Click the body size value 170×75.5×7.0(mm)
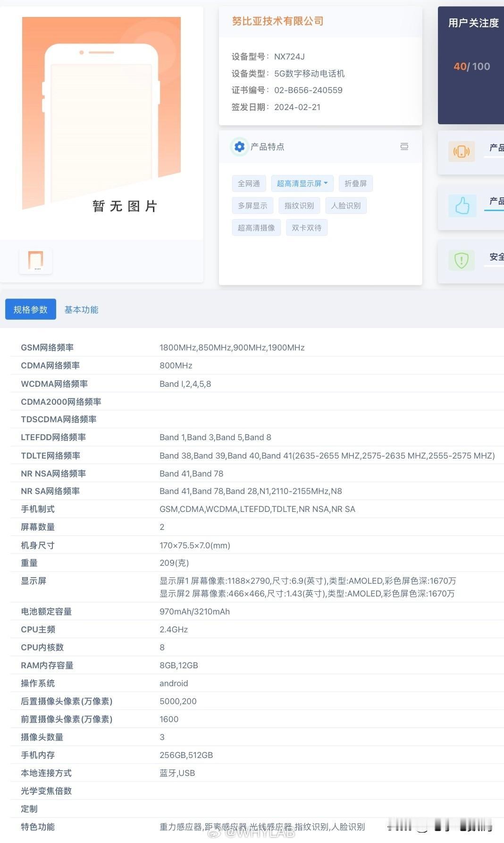Viewport: 504px width, 843px height. pyautogui.click(x=195, y=545)
